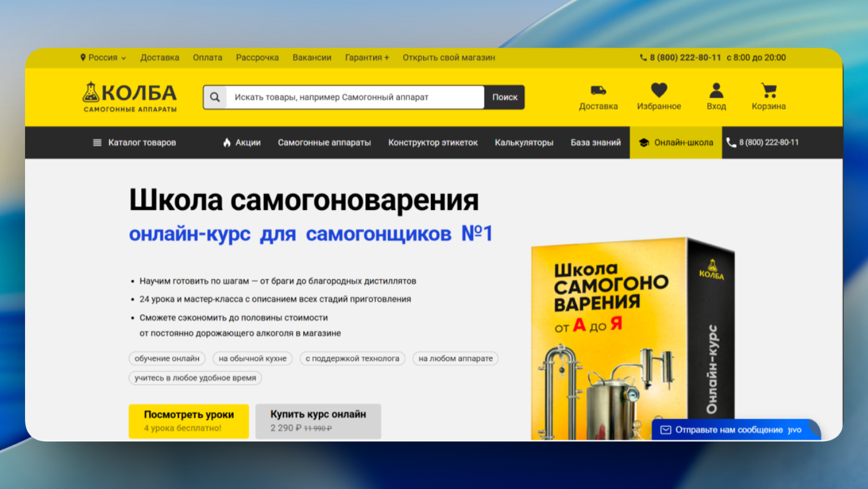The image size is (868, 489).
Task: Click the САМОГОННЫЕ АППАРАТЫ text under logo
Action: click(130, 109)
